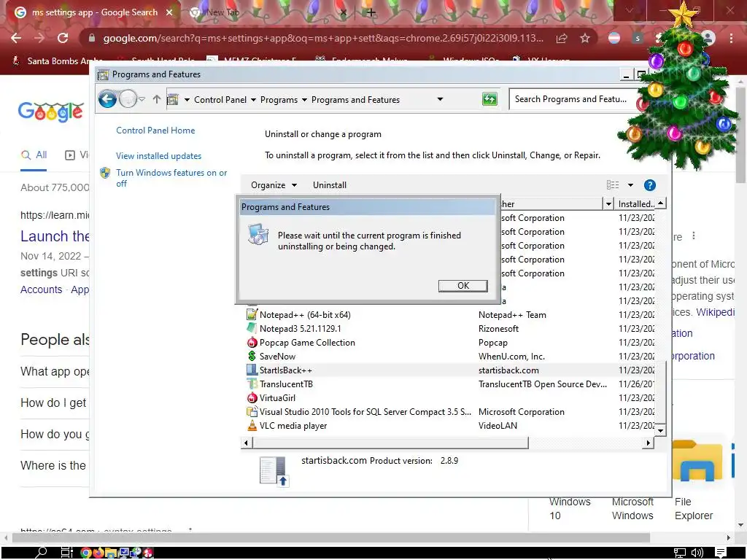Viewport: 747px width, 560px height.
Task: Open address bar history dropdown in Control Panel
Action: (440, 99)
